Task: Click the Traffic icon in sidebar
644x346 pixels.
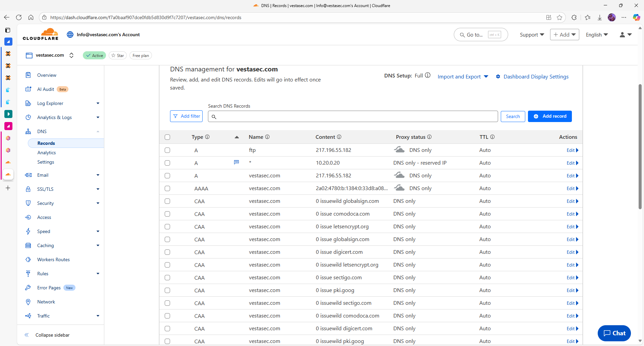Action: click(x=28, y=316)
